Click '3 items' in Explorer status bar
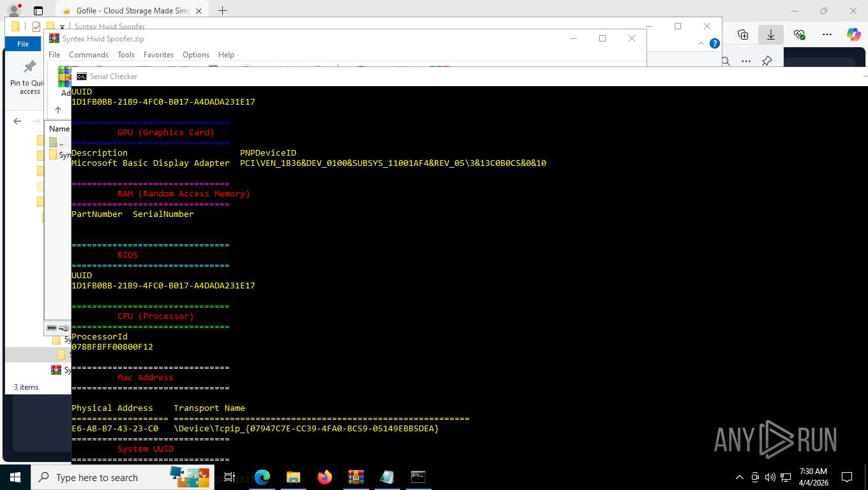868x490 pixels. click(26, 387)
